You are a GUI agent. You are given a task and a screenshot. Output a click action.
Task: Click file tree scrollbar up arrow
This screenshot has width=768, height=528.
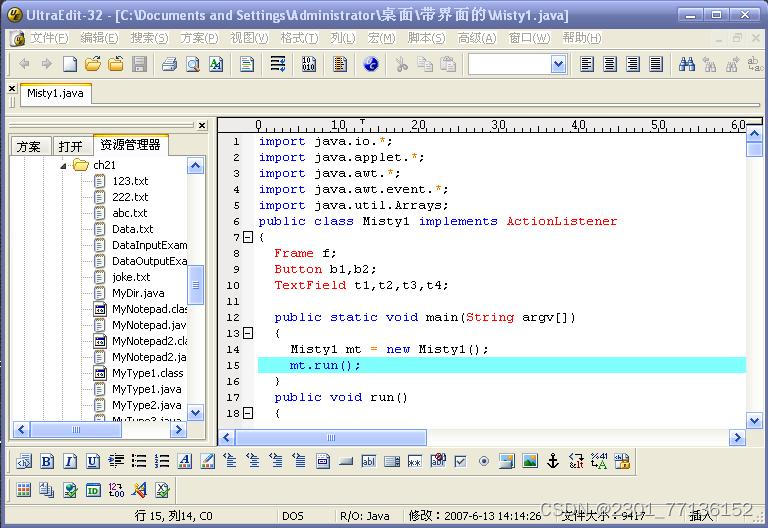coord(195,166)
